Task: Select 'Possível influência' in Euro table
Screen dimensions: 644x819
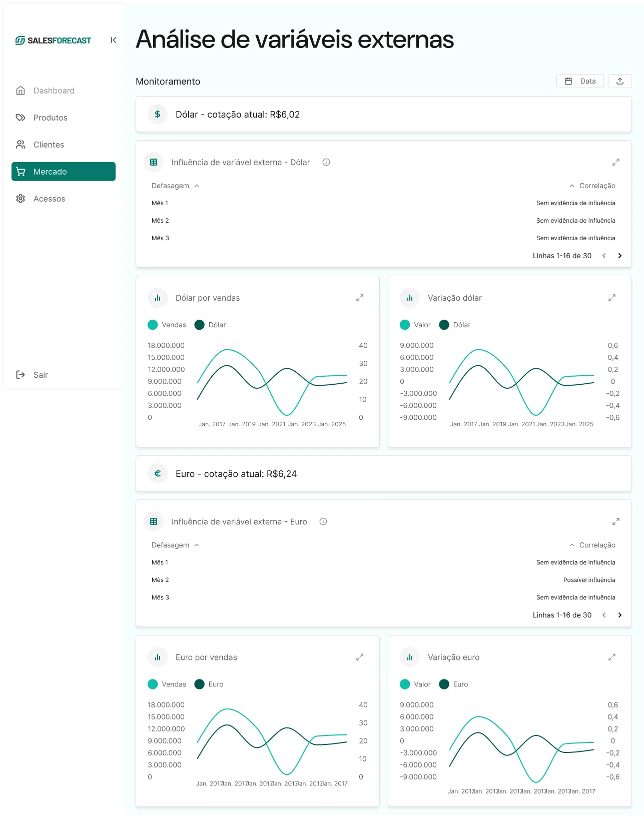Action: coord(589,580)
